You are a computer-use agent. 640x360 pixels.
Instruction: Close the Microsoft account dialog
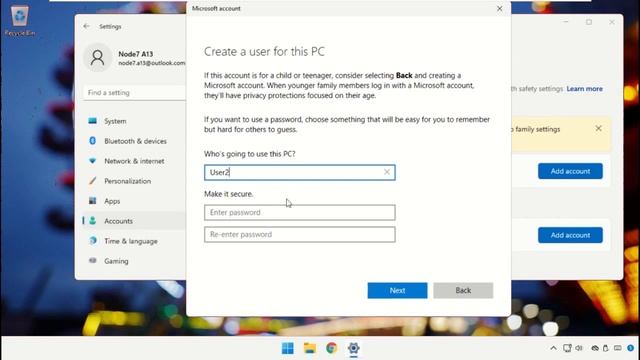click(x=499, y=9)
